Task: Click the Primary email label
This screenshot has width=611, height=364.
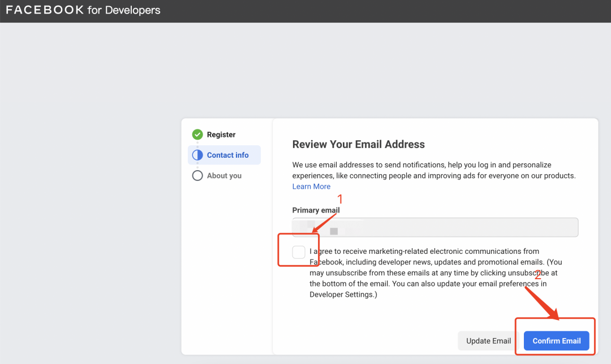Action: (x=316, y=210)
